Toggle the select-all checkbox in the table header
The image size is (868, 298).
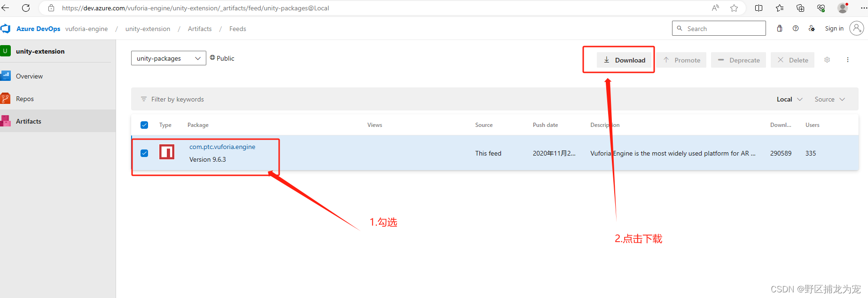pos(144,125)
